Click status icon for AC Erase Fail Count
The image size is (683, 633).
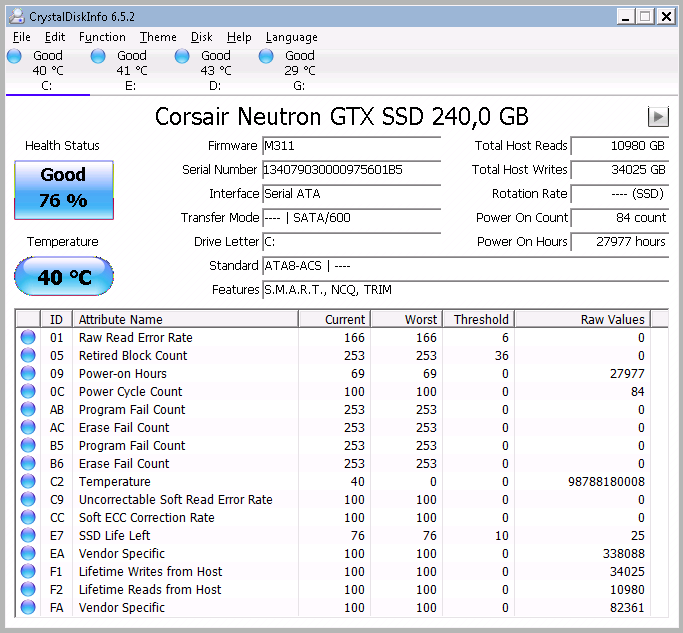pyautogui.click(x=28, y=427)
